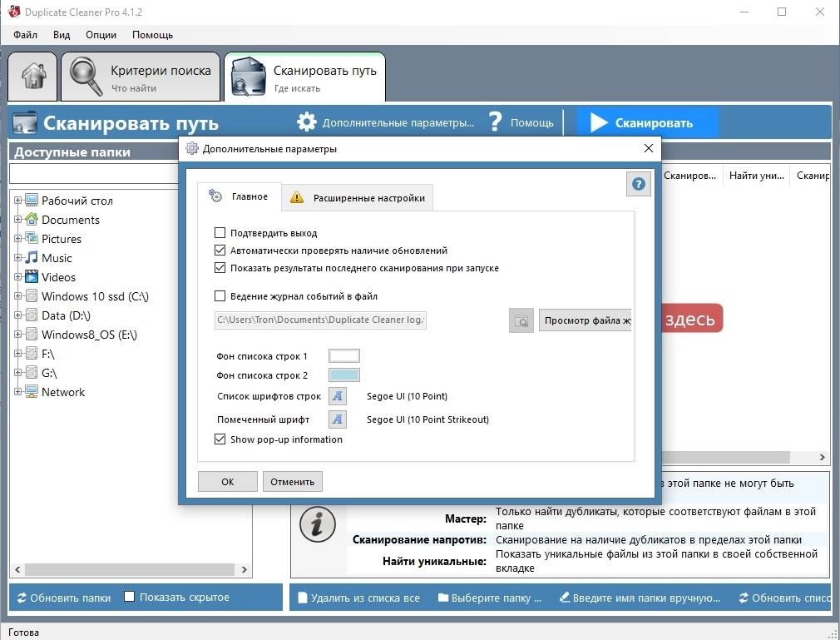This screenshot has height=640, width=840.
Task: Click the magnifier icon on Критерии поиска tab
Action: tap(86, 77)
